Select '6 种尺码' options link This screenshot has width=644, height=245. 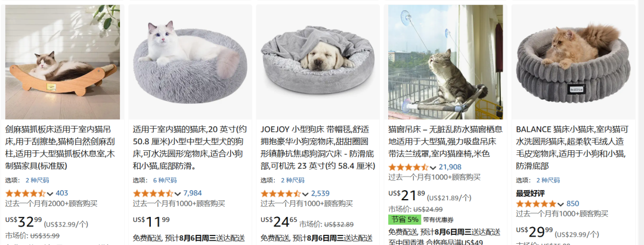point(165,180)
